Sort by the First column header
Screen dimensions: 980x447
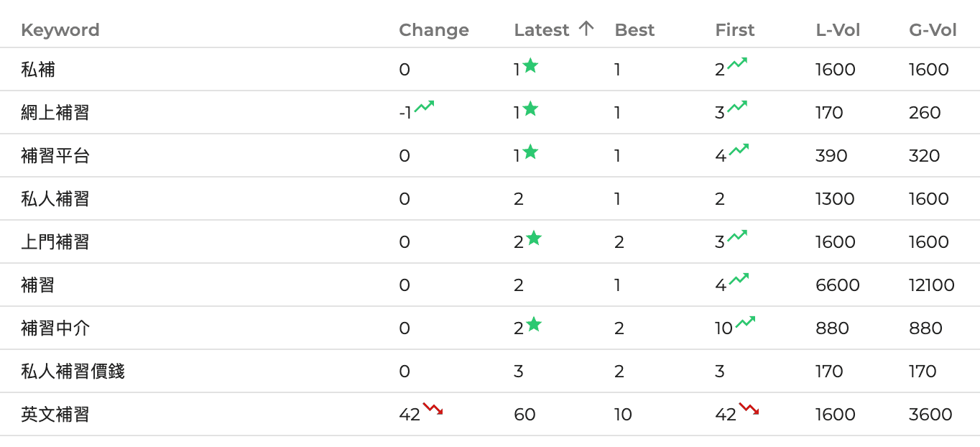(734, 30)
